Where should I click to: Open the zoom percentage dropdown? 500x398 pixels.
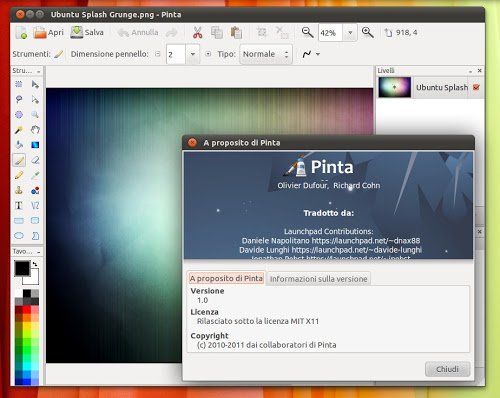pos(350,33)
